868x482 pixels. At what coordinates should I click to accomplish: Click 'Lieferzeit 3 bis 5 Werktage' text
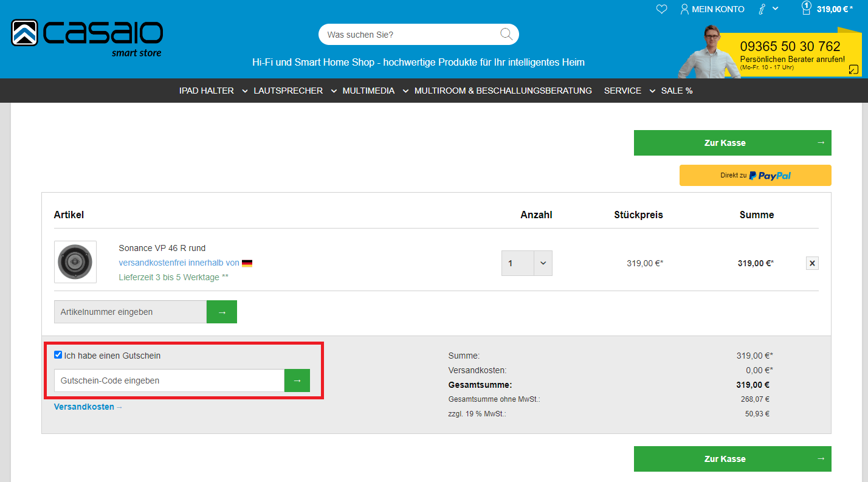click(x=174, y=277)
